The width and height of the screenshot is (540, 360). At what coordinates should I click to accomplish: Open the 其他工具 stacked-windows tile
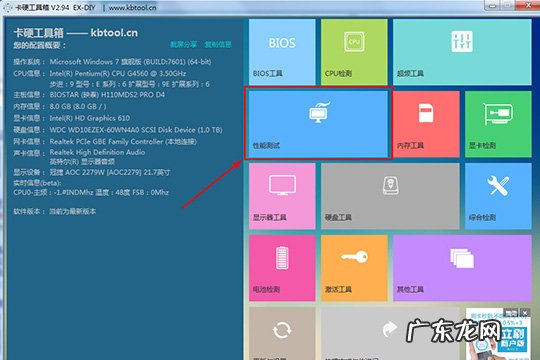coord(462,268)
